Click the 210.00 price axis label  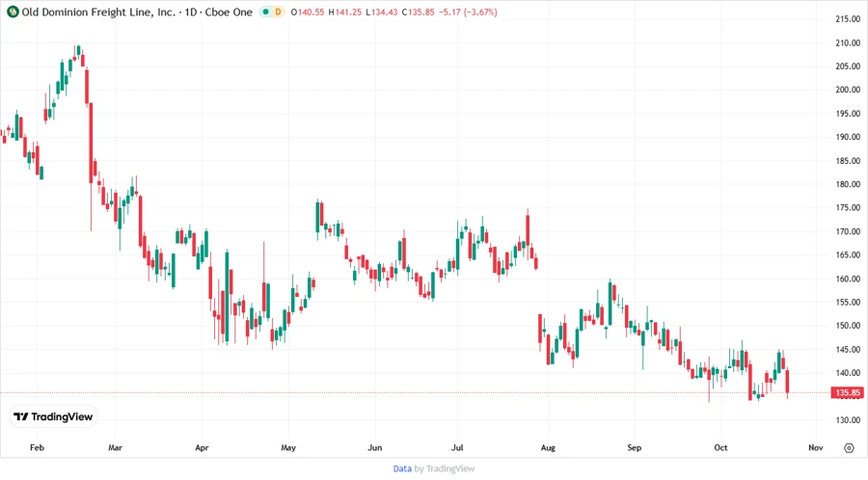848,42
